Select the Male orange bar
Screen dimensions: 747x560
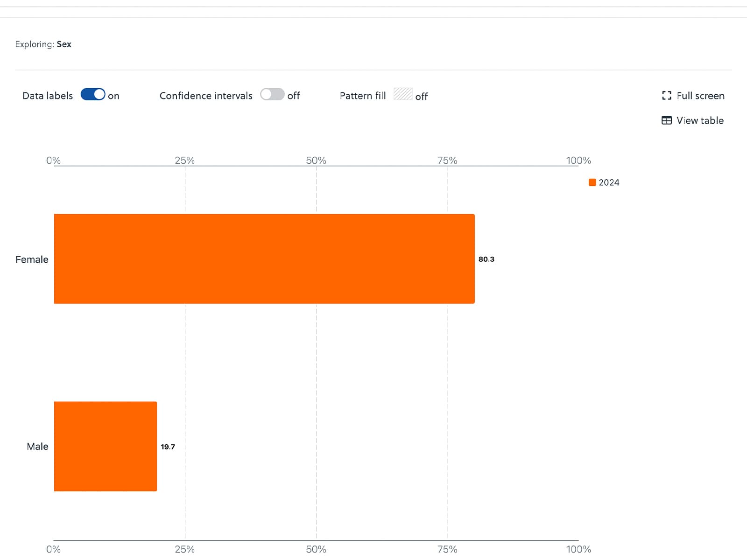(106, 446)
